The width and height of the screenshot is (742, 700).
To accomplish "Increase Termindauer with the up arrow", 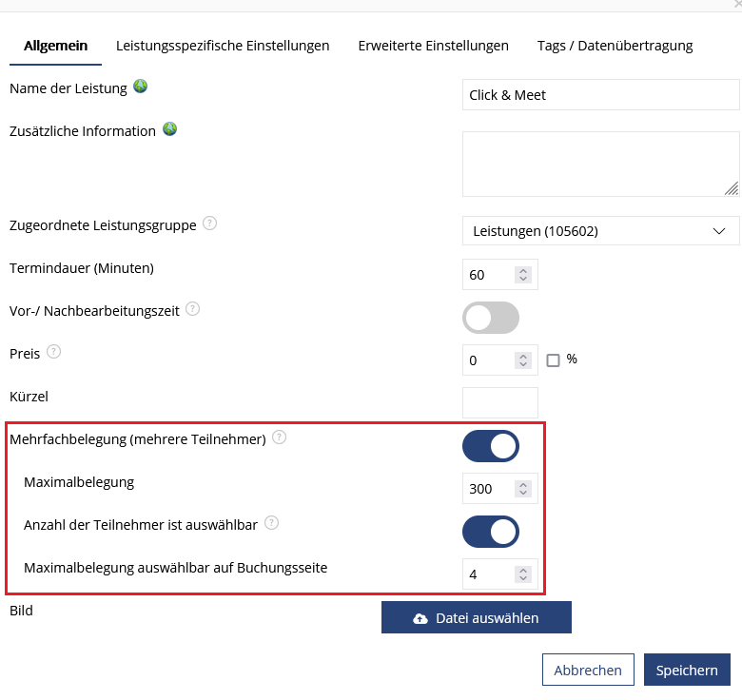I will click(523, 271).
